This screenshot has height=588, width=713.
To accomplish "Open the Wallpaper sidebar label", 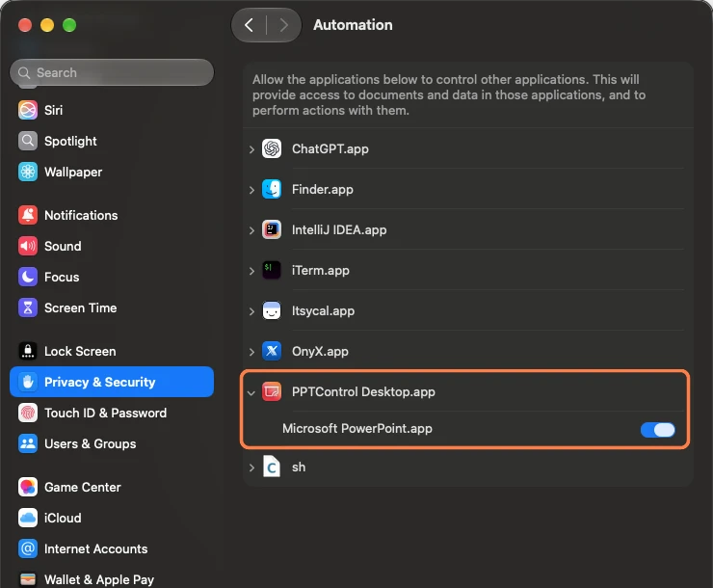I will tap(73, 172).
